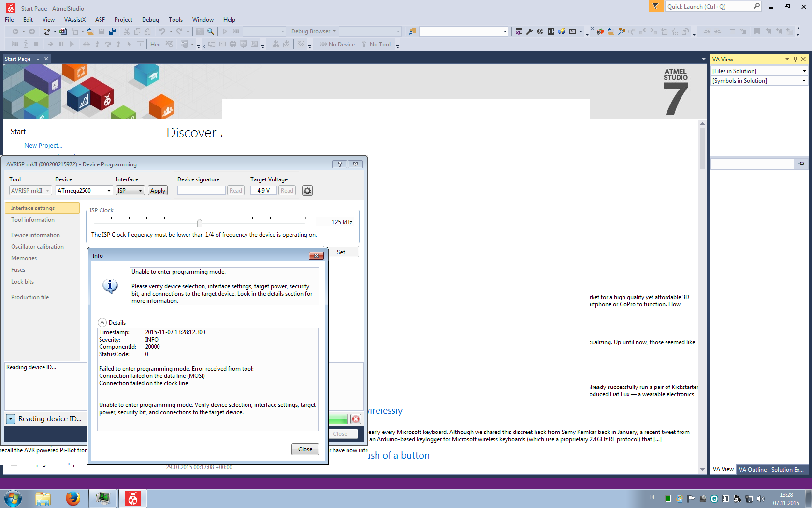The width and height of the screenshot is (812, 508).
Task: Open the Debug menu
Action: point(150,20)
